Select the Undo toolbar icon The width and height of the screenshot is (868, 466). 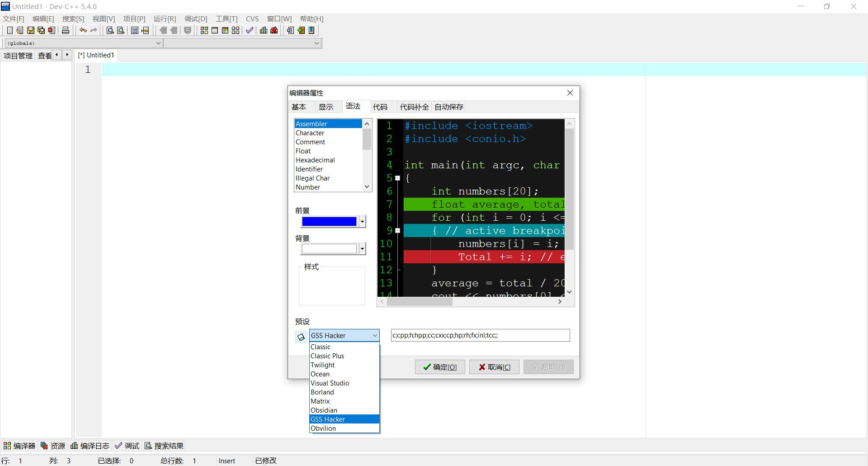(x=83, y=30)
